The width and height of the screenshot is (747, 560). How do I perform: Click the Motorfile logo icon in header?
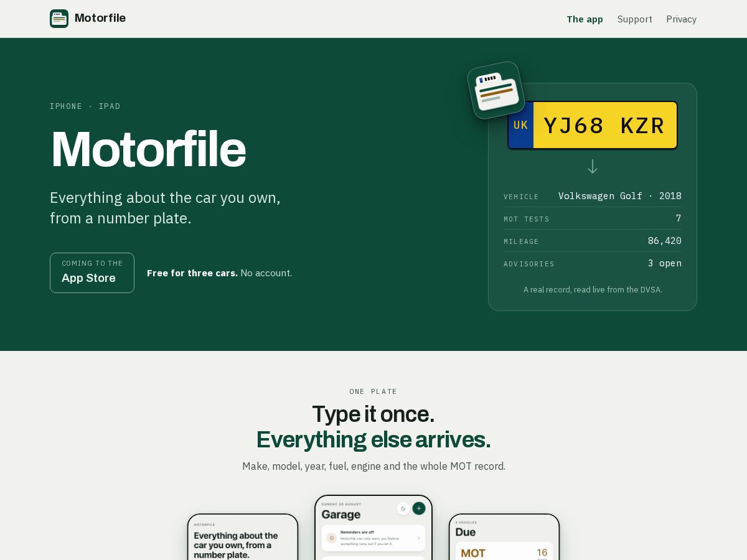point(59,19)
